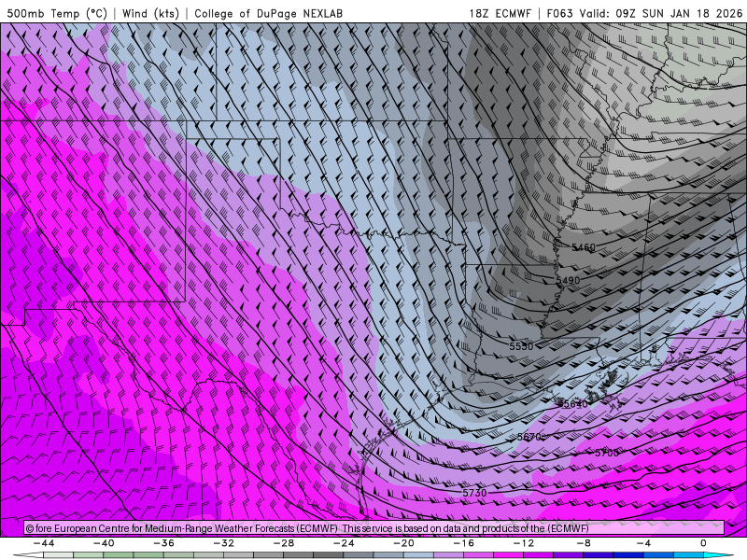The image size is (747, 560).
Task: Click the -20 color scale label
Action: [x=404, y=543]
